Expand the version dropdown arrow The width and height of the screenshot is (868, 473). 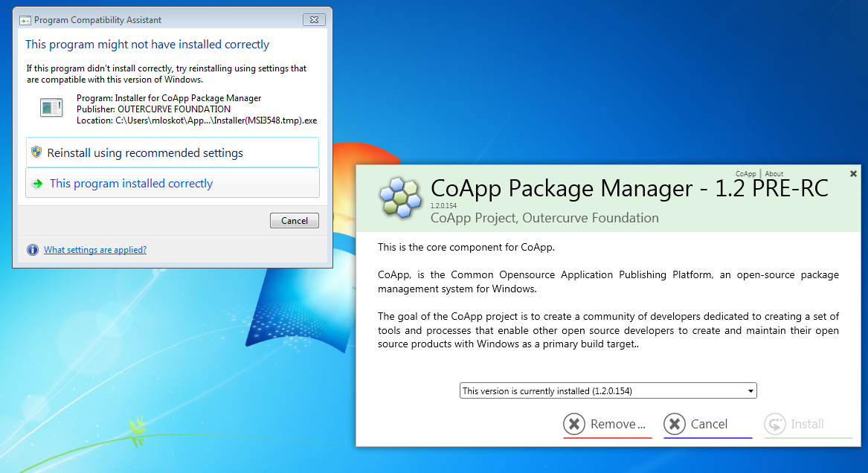pyautogui.click(x=750, y=391)
